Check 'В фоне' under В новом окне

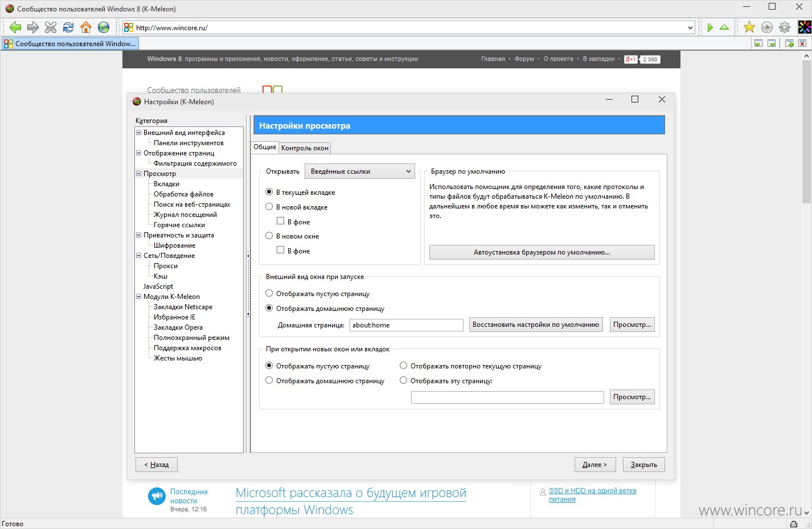[x=280, y=250]
